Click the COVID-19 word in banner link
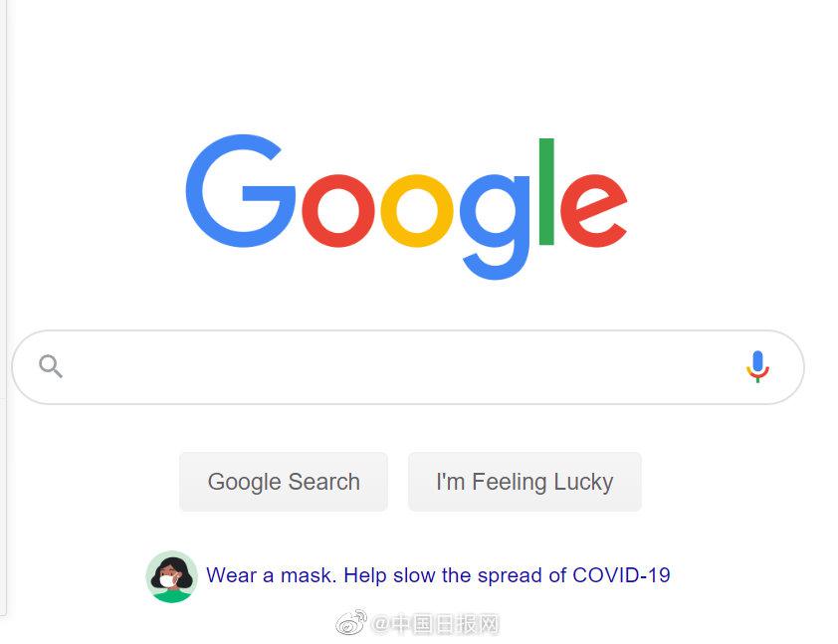 pyautogui.click(x=621, y=575)
